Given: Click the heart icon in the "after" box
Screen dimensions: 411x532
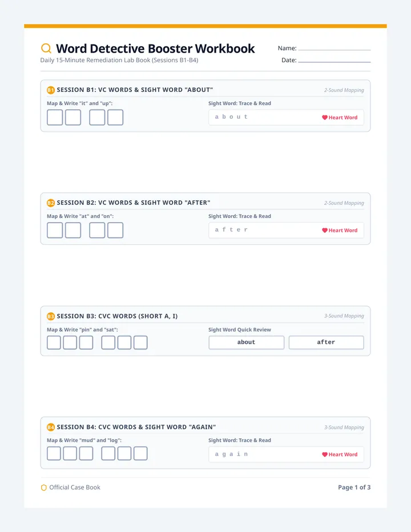Looking at the screenshot, I should (325, 231).
